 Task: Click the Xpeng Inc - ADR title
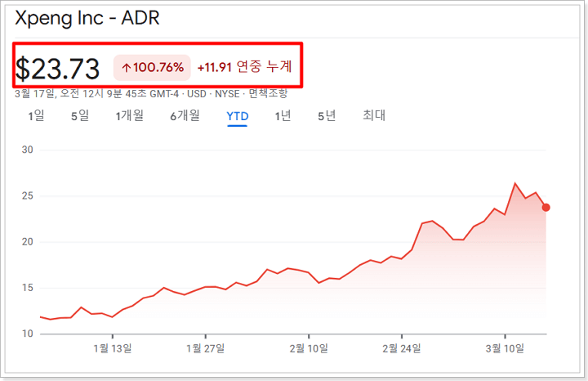pos(87,18)
